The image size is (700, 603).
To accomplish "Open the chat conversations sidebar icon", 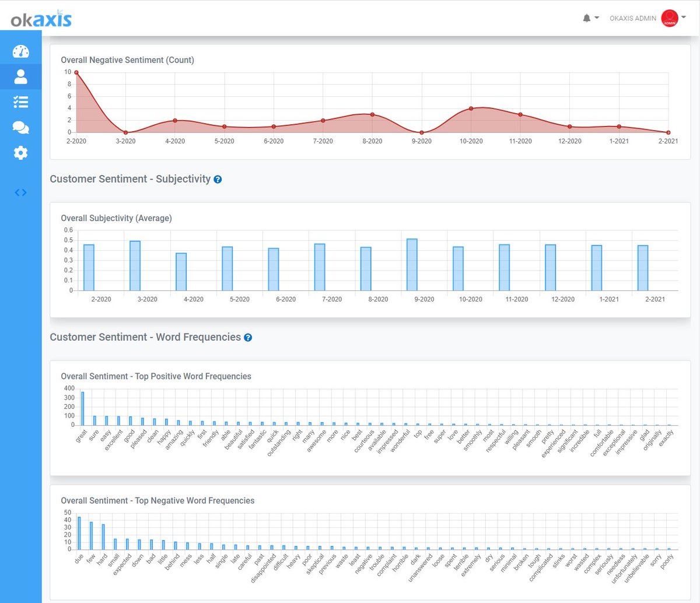I will 20,127.
